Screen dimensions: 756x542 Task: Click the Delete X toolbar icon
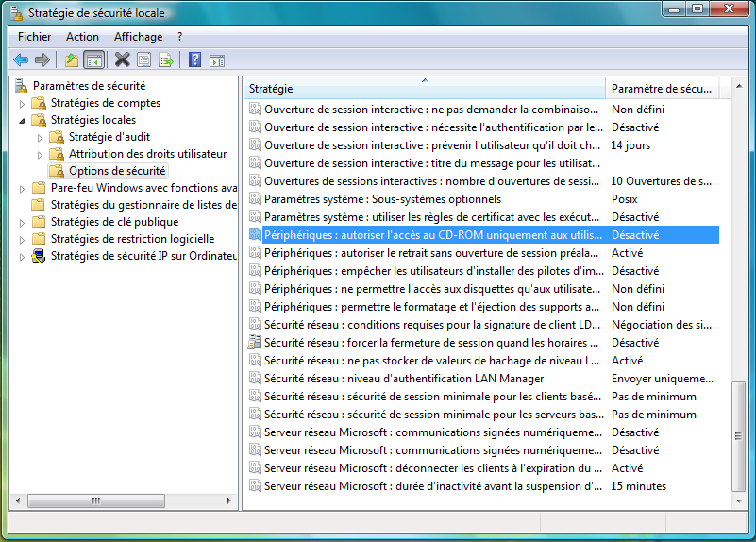[x=123, y=60]
